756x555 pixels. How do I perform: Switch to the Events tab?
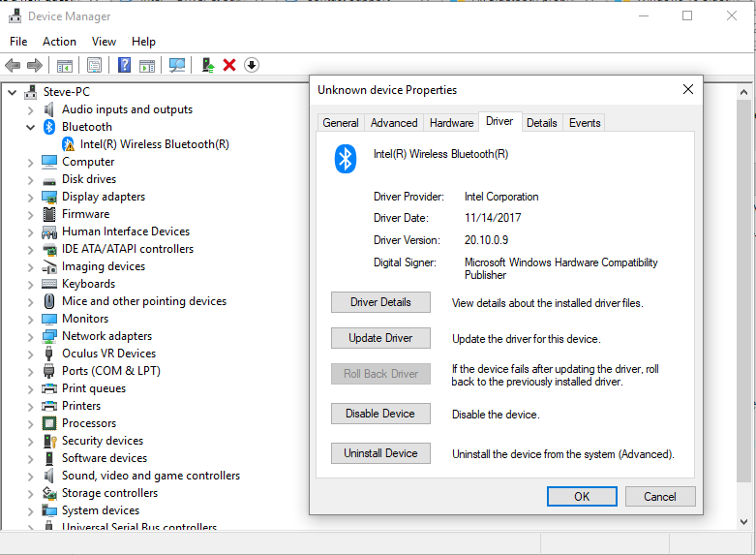(x=585, y=123)
